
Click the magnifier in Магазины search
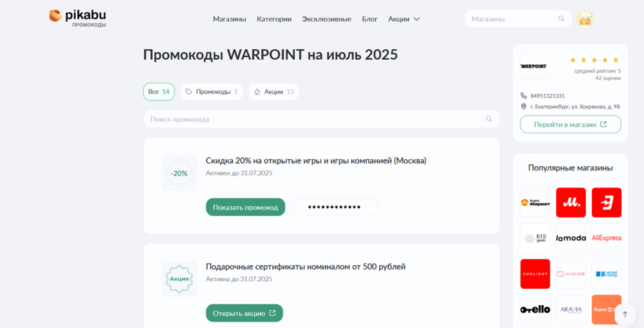point(561,19)
